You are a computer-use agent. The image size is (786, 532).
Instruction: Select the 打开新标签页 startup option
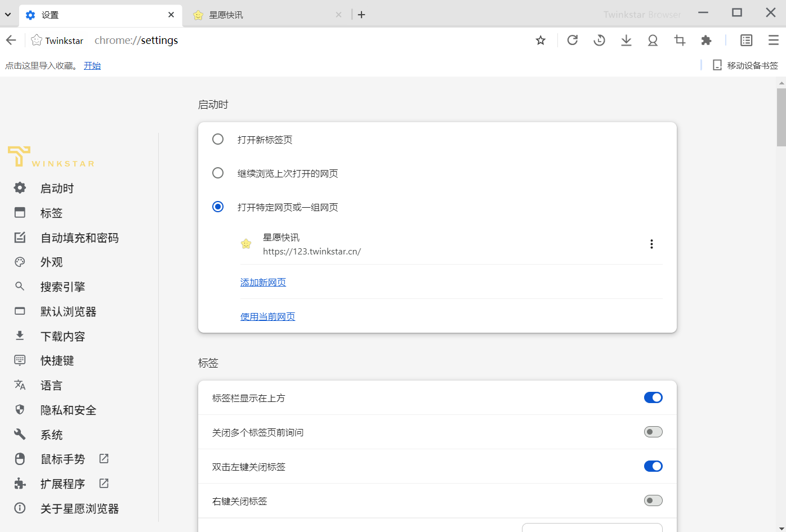click(218, 139)
